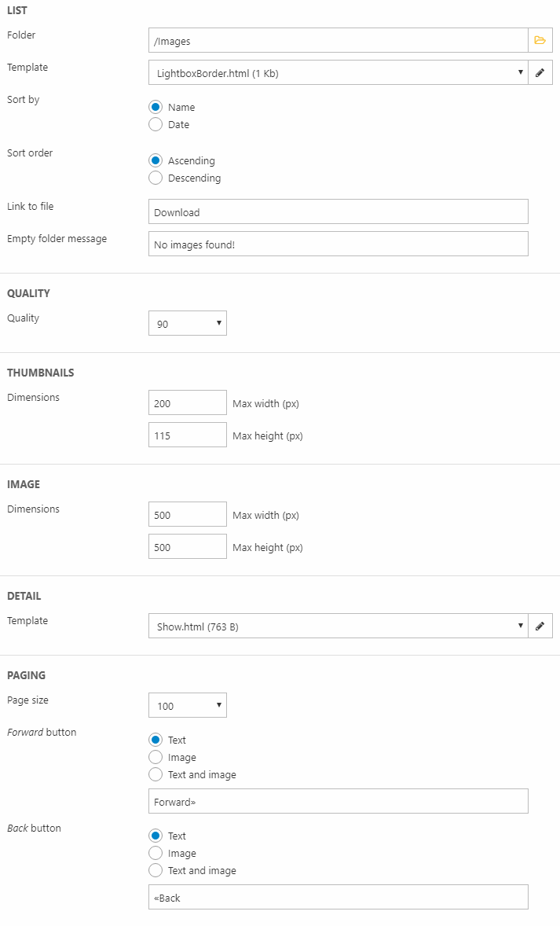
Task: Choose Ascending sort order
Action: click(x=156, y=161)
